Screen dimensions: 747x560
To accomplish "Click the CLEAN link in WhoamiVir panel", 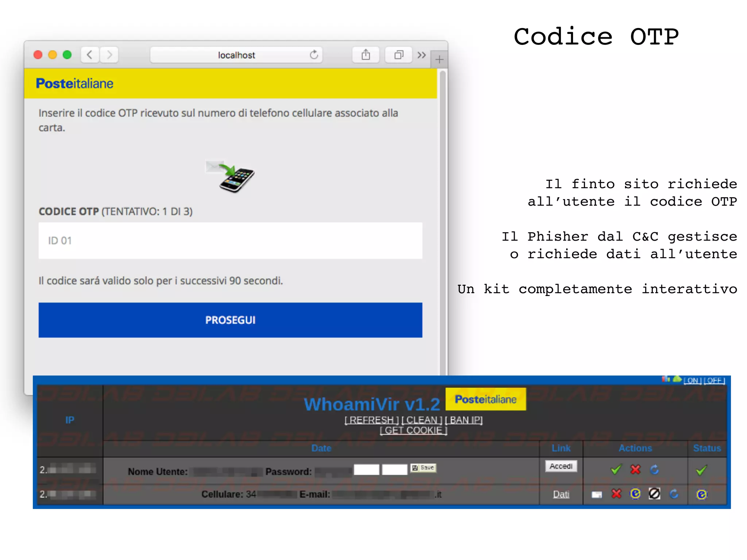I will [x=422, y=420].
